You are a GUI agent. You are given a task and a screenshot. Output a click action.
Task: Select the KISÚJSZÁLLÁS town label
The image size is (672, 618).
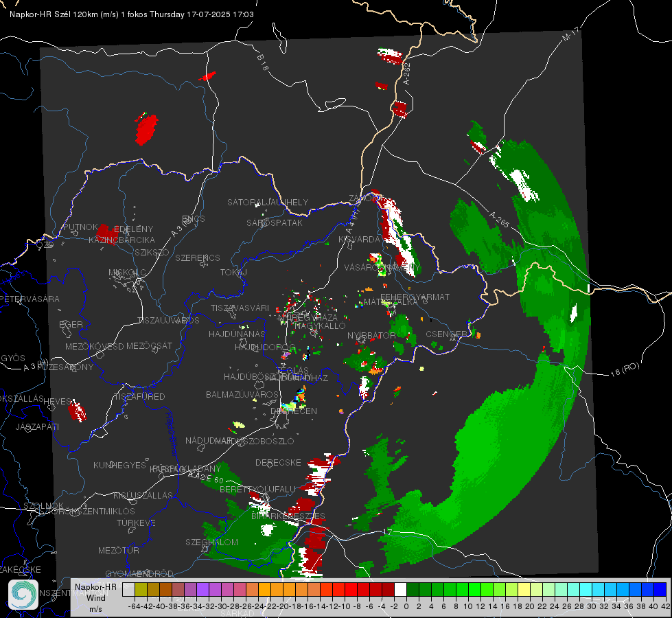143,496
